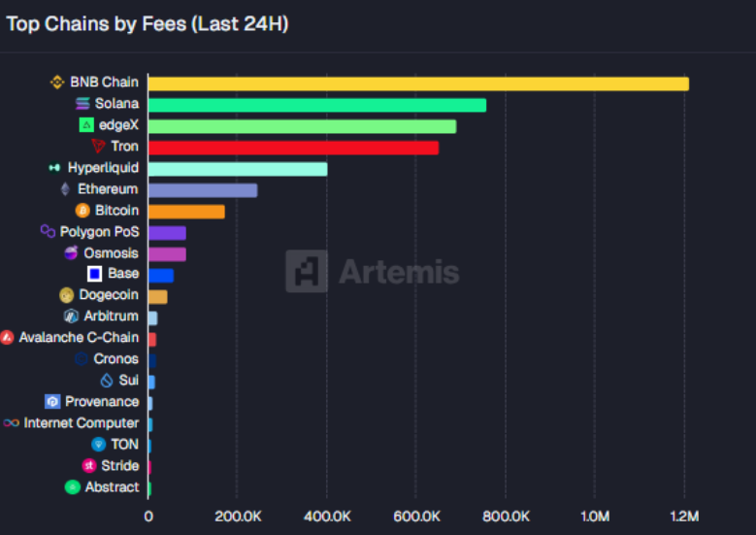Click the Polygon PoS logo icon
Screen dimensions: 756x535
click(x=48, y=232)
